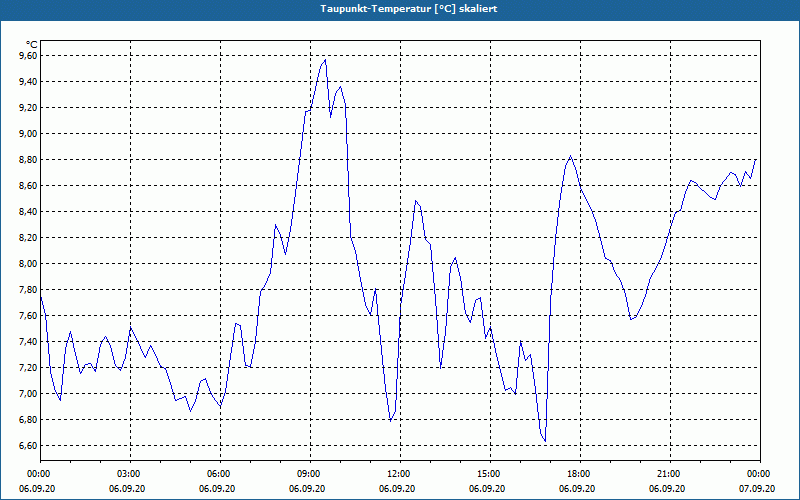Screen dimensions: 800x500
Task: Click the chart title Taupunkt-Temperatur [°C] skaliert
Action: click(x=409, y=9)
